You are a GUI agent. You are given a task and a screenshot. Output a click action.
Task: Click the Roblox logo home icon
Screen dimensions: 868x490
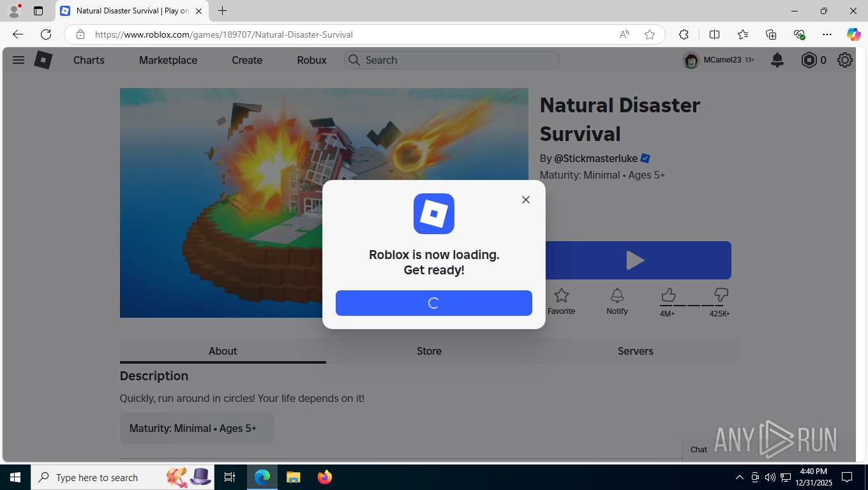[43, 60]
